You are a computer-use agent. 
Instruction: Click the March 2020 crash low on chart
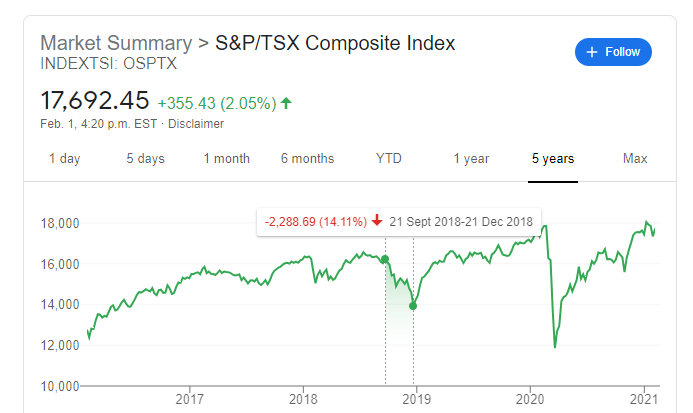tap(554, 347)
